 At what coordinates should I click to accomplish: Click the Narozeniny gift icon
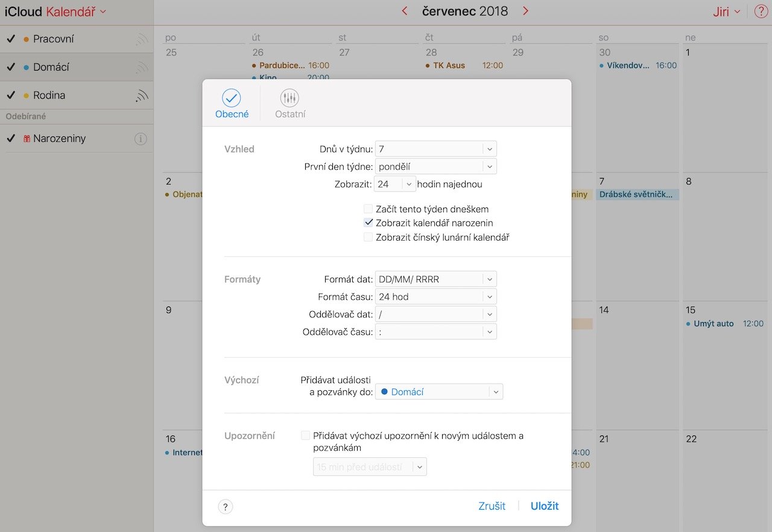coord(27,139)
